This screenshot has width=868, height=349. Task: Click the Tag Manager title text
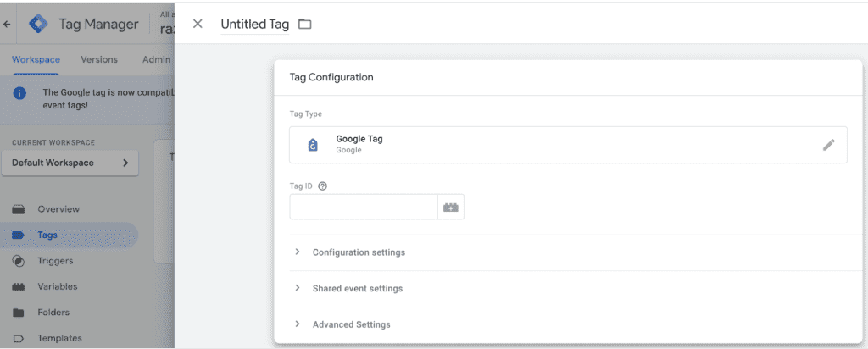98,25
